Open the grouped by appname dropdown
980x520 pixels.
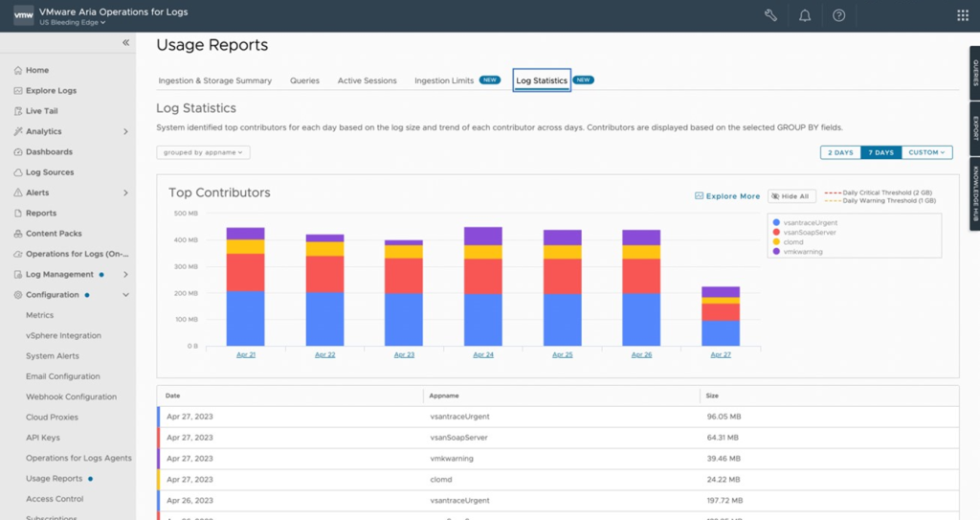203,152
